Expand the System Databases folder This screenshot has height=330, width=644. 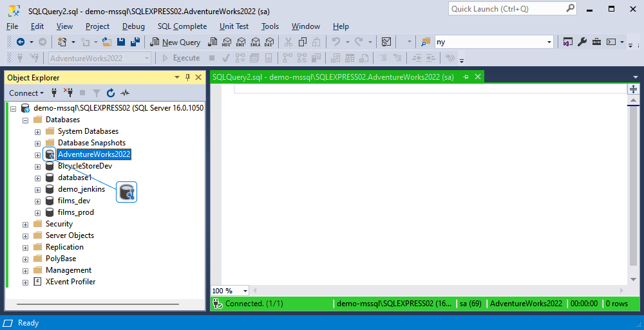tap(37, 132)
